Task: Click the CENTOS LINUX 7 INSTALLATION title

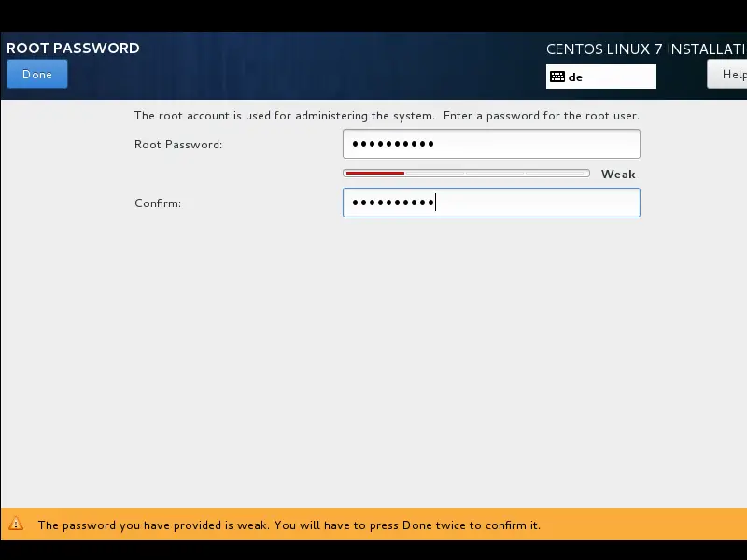Action: 646,49
